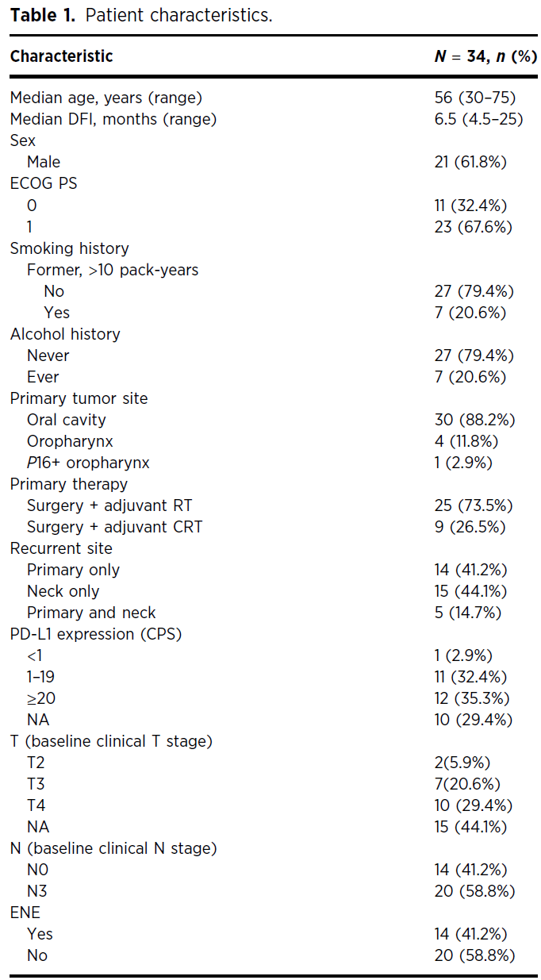Click the Surgery + adjuvant CRT label
541x980 pixels.
click(114, 526)
